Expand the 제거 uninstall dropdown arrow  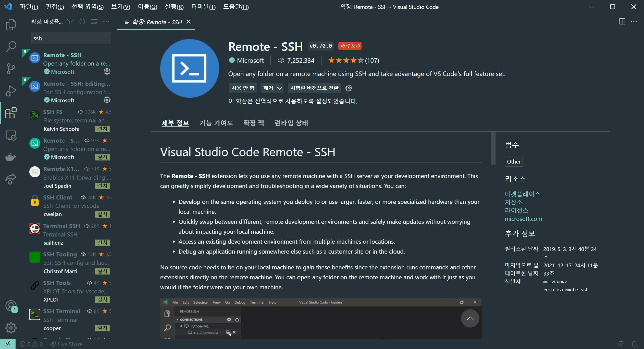pyautogui.click(x=280, y=88)
